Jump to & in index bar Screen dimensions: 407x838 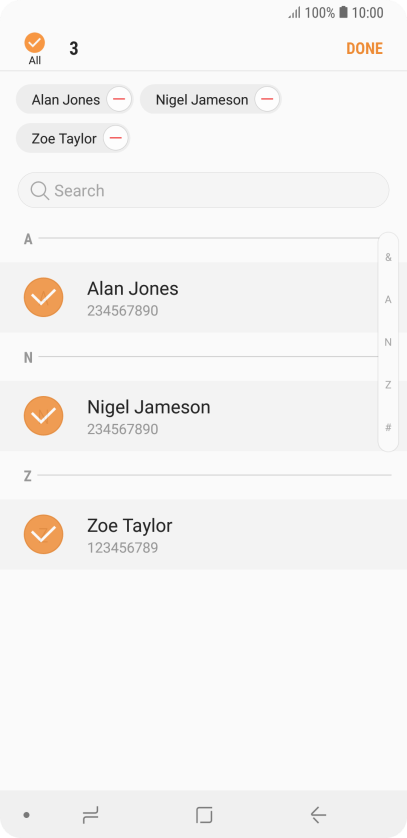coord(388,257)
